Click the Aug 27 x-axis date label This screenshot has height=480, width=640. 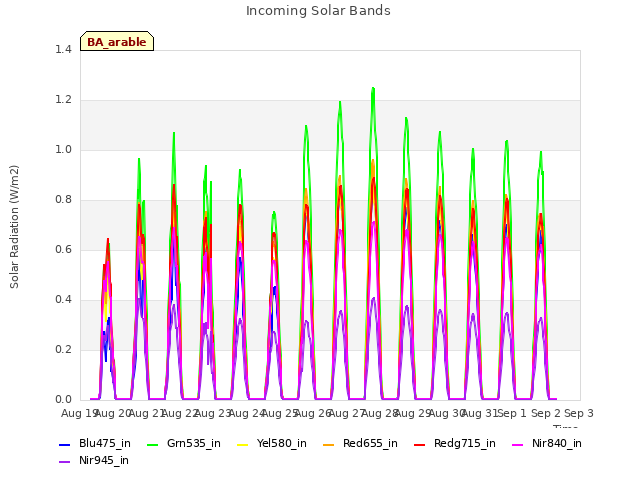click(x=347, y=413)
